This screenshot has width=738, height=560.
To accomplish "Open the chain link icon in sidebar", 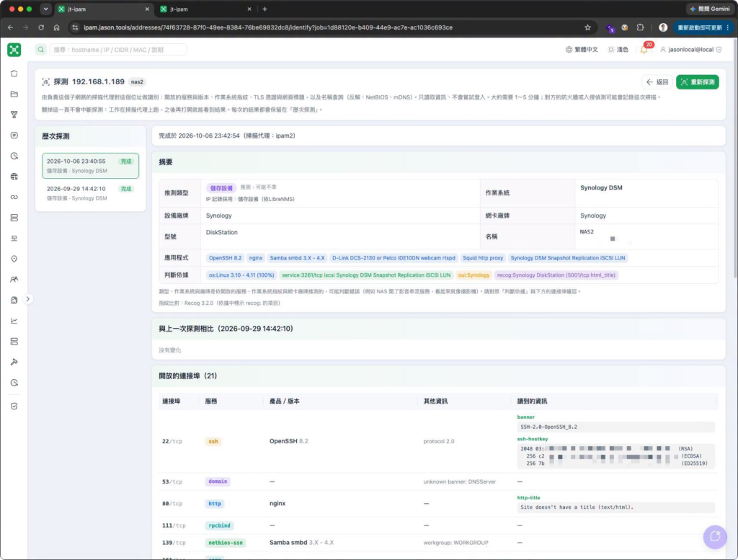I will (14, 197).
